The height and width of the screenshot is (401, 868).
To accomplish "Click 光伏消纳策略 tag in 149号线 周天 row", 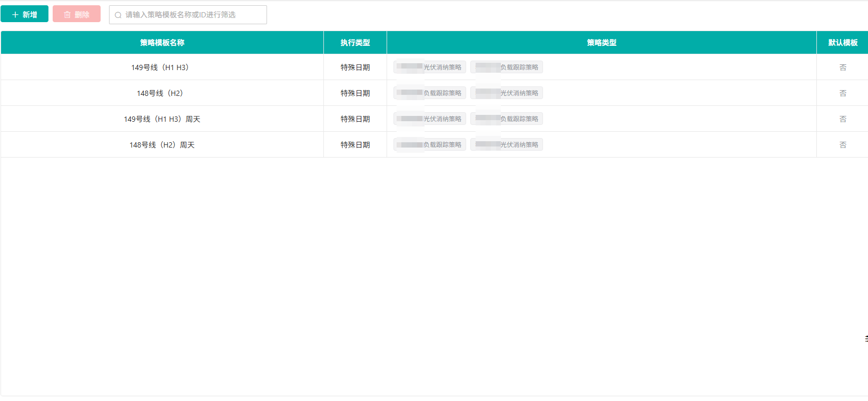I will (430, 119).
